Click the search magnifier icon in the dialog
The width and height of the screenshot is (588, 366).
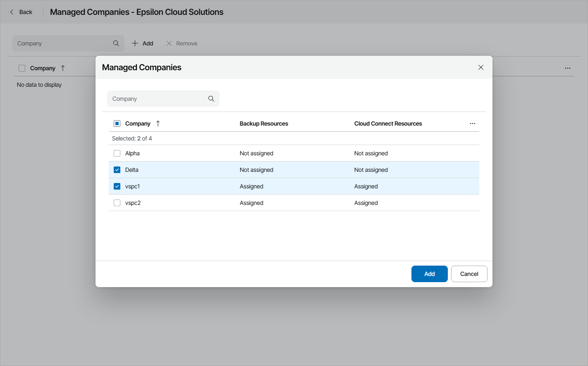[x=211, y=99]
